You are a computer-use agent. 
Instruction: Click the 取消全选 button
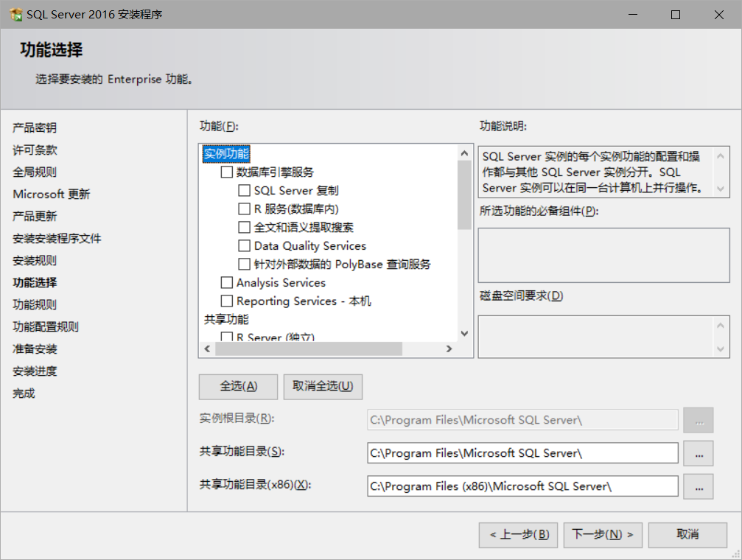click(x=322, y=386)
